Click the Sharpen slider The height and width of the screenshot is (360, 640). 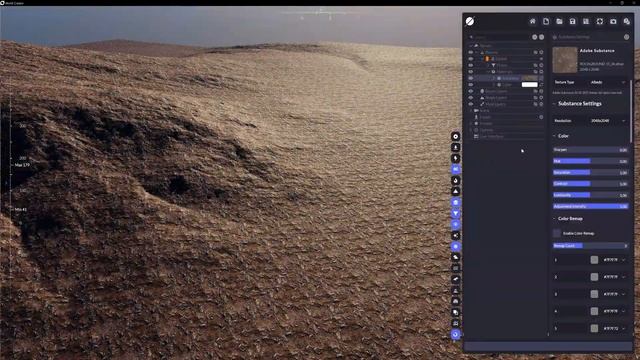pyautogui.click(x=590, y=150)
